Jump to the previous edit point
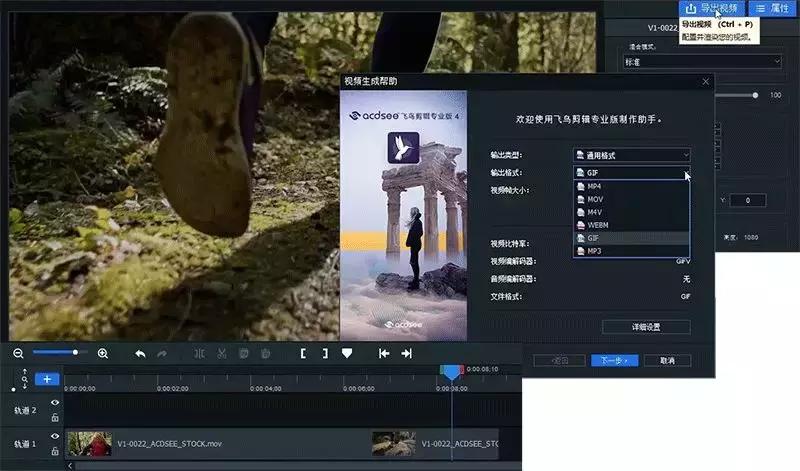This screenshot has width=800, height=471. click(x=384, y=354)
